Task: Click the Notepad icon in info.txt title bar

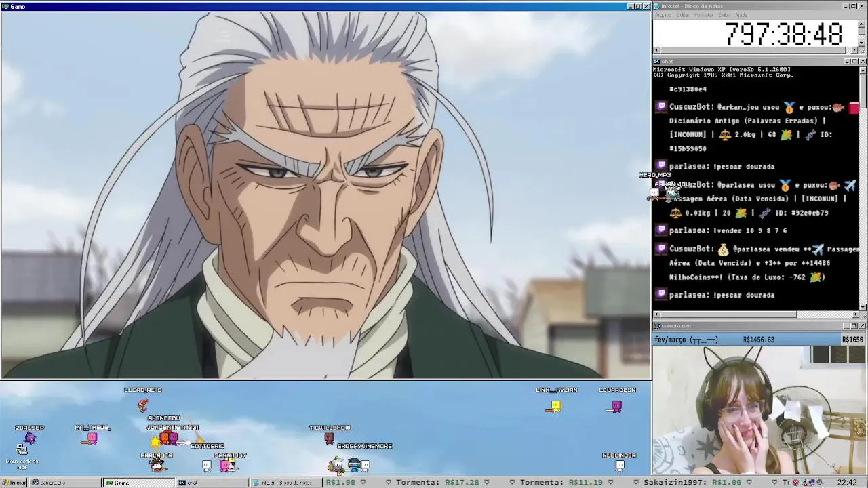Action: 656,6
